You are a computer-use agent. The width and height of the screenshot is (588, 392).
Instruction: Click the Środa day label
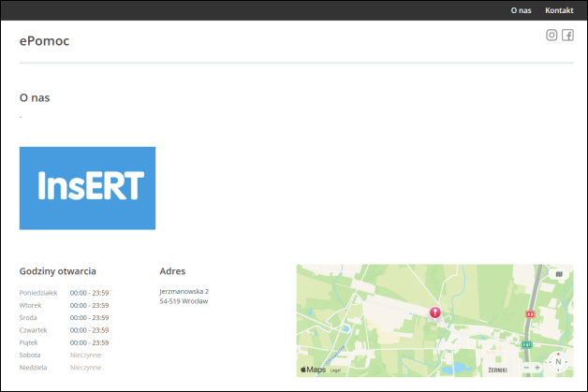tap(28, 318)
